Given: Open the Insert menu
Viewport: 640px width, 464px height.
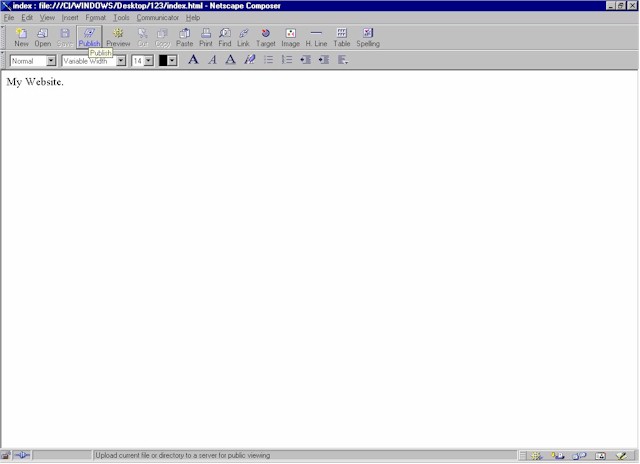Looking at the screenshot, I should point(70,18).
